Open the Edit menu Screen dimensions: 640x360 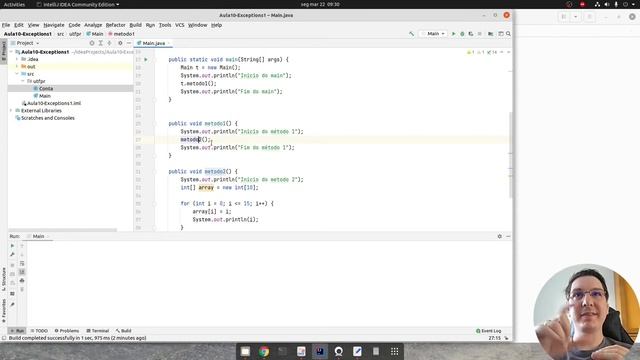19,25
